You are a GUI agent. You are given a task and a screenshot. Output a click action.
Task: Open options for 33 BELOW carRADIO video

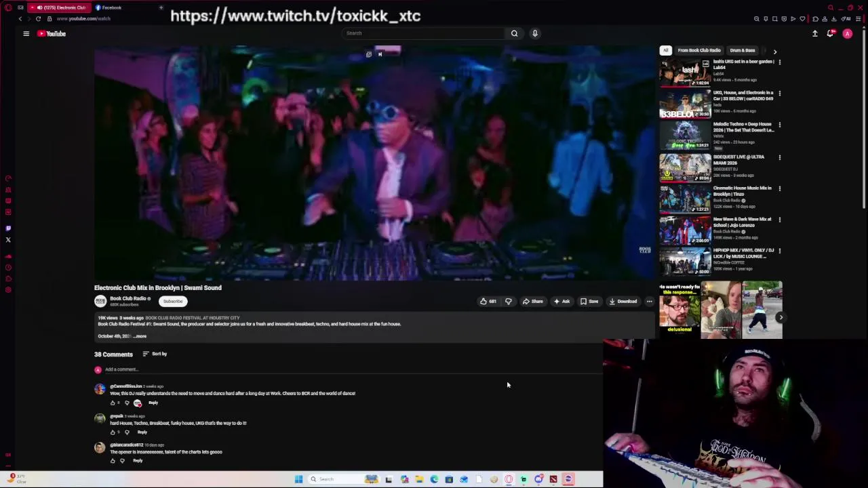779,94
